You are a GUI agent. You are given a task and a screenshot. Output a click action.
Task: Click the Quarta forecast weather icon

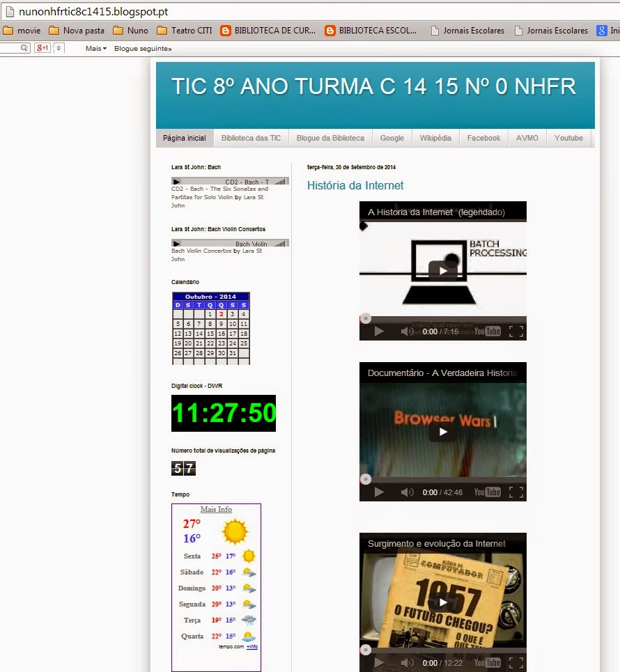249,636
